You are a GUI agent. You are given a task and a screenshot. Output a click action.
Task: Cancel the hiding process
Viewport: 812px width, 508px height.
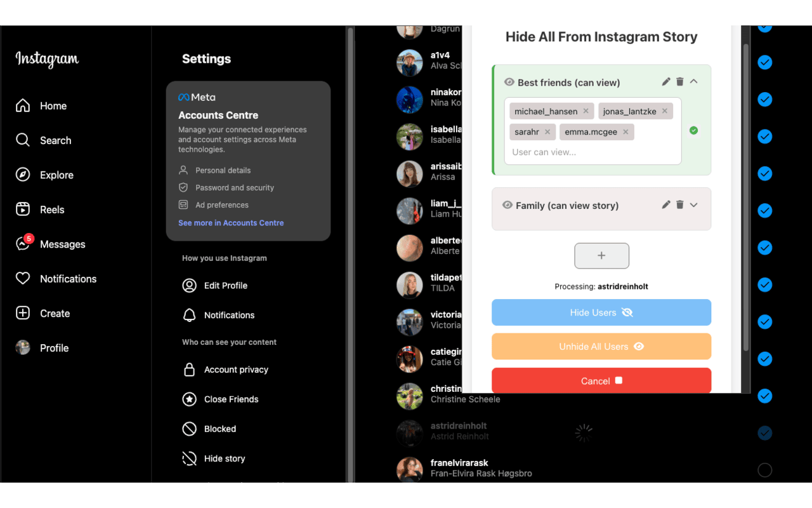(x=601, y=380)
